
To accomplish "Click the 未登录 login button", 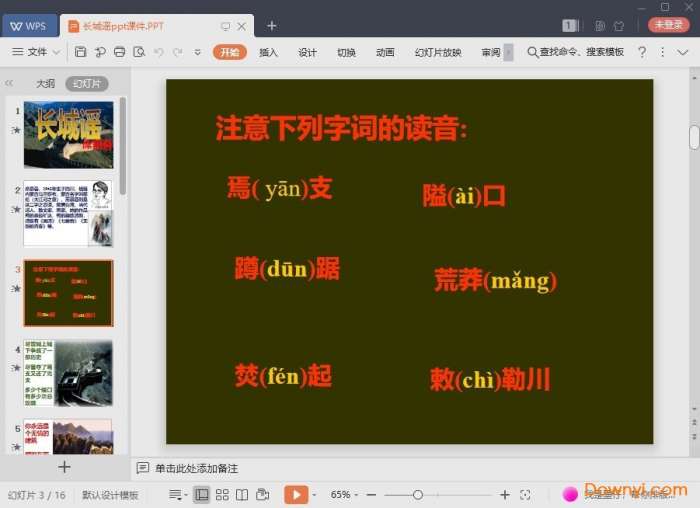I will (x=668, y=25).
